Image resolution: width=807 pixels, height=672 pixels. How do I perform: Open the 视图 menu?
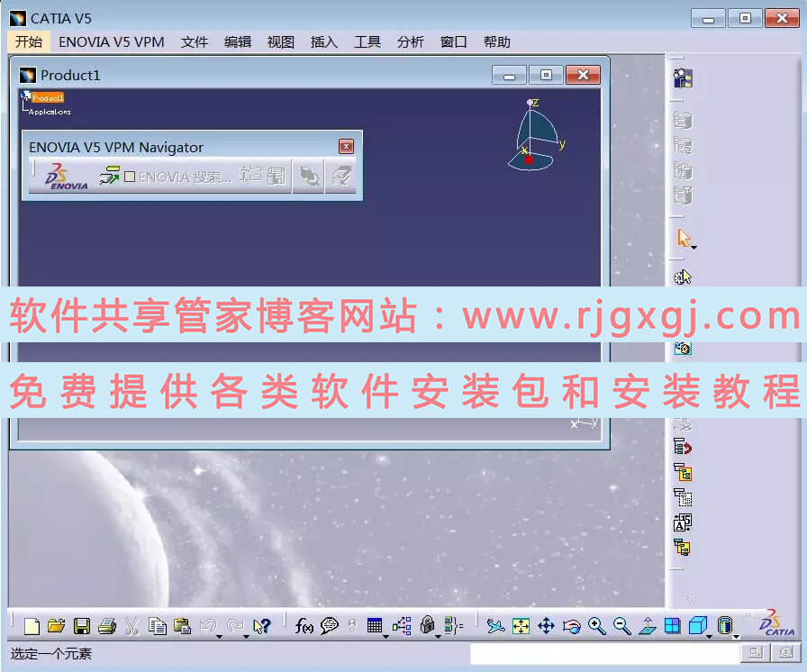pos(280,41)
